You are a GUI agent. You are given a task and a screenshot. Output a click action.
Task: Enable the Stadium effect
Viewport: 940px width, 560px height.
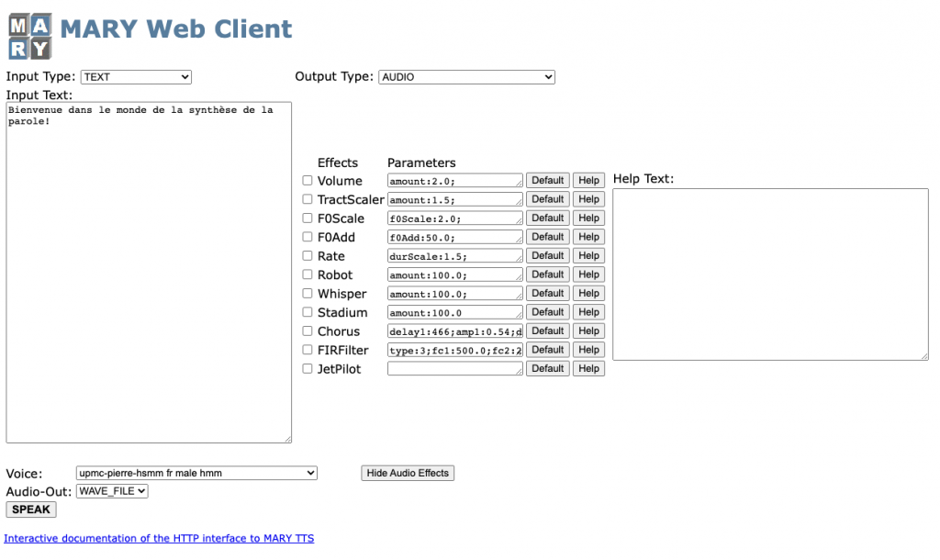pyautogui.click(x=308, y=312)
